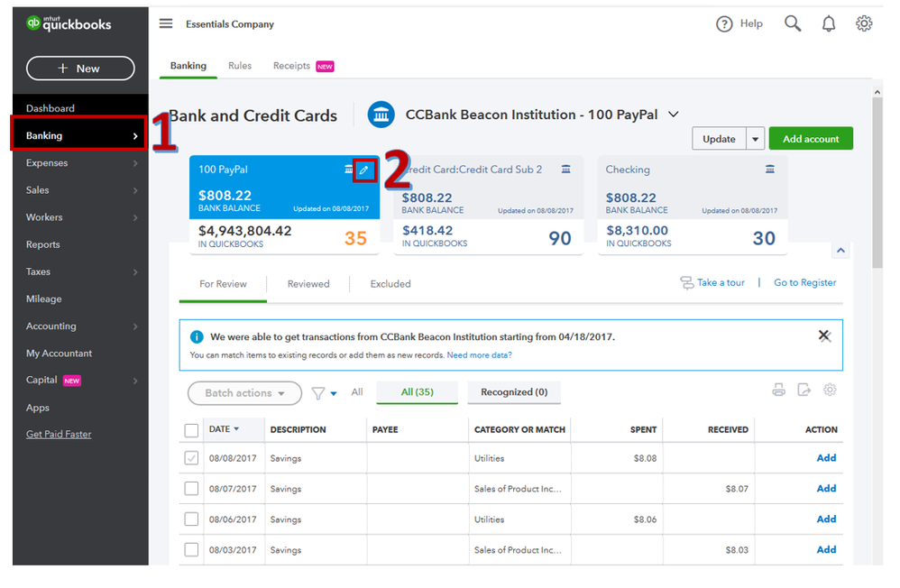Click the page vertical scrollbar thumb
The height and width of the screenshot is (588, 900).
(877, 182)
